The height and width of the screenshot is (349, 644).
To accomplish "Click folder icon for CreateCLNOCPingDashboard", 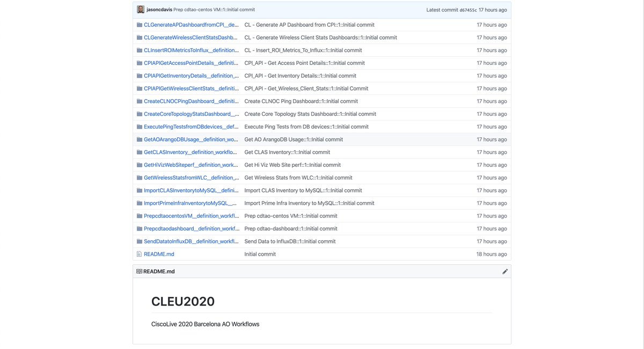I will [x=140, y=101].
